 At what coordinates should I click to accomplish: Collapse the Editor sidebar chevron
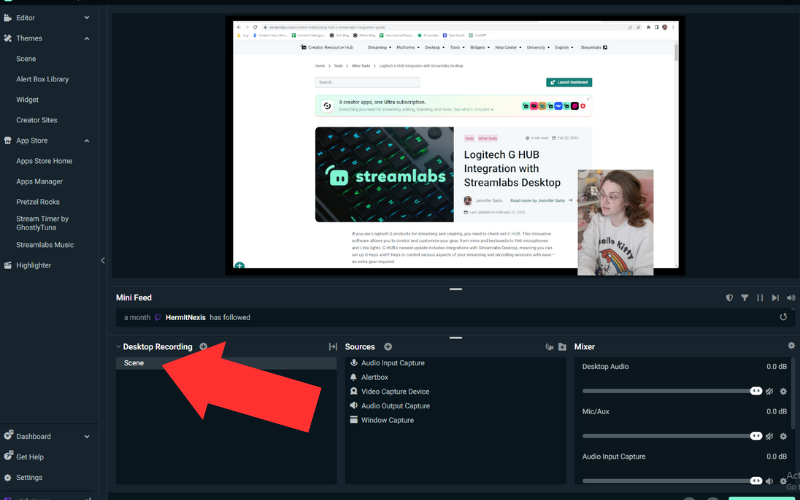click(87, 17)
